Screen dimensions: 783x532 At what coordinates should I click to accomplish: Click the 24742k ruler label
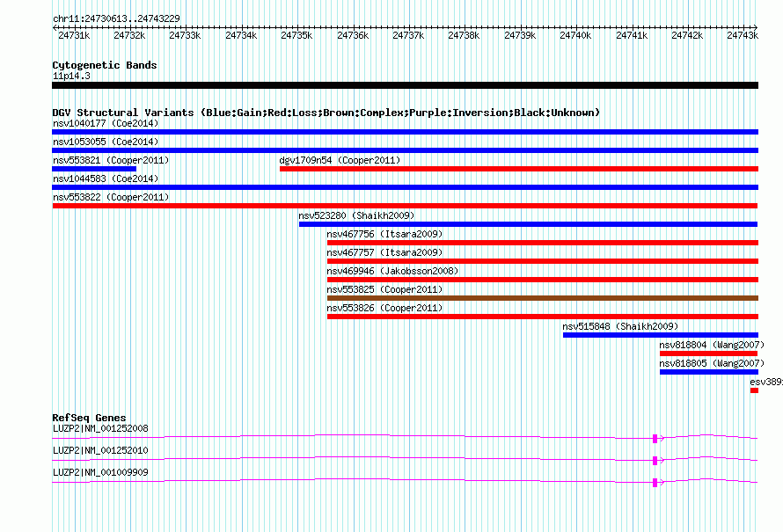tap(688, 35)
